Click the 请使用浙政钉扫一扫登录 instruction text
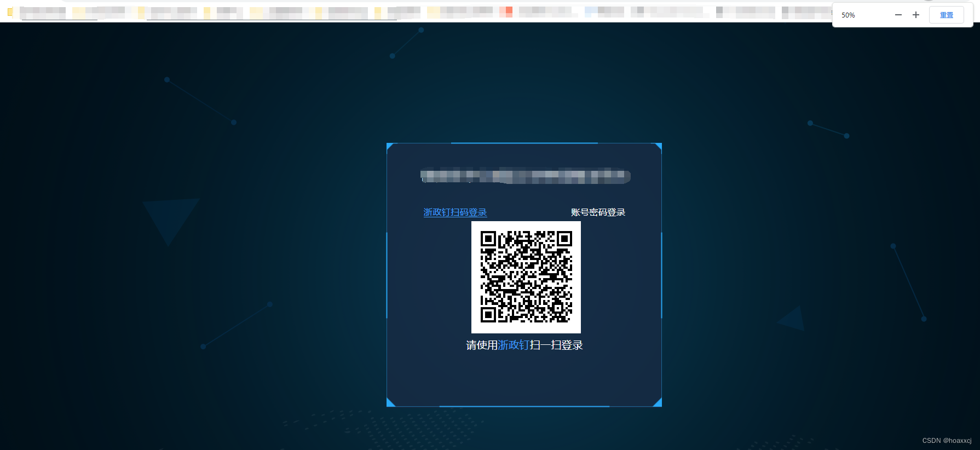 tap(524, 345)
